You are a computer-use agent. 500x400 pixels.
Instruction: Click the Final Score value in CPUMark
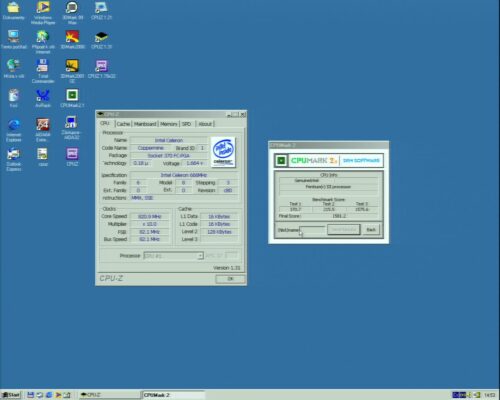[339, 216]
